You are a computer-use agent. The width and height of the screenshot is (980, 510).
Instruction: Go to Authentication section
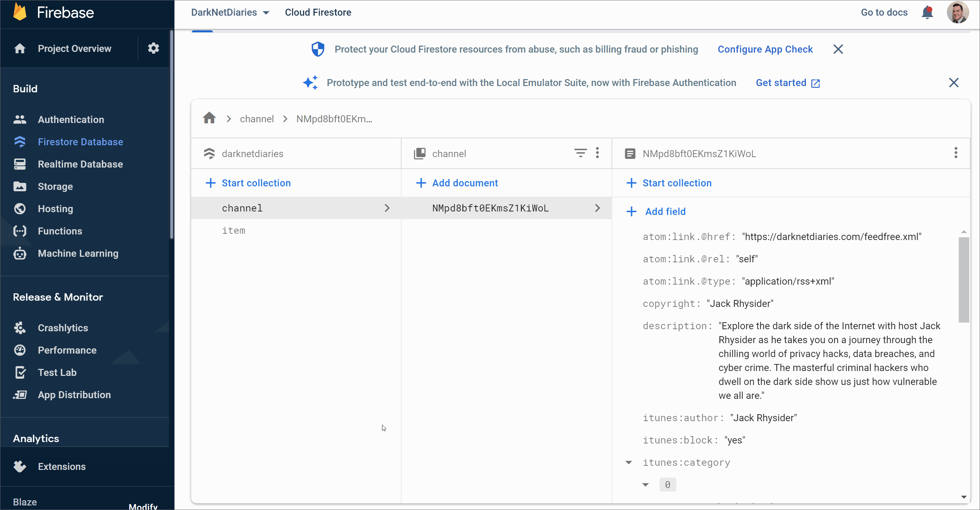tap(71, 119)
